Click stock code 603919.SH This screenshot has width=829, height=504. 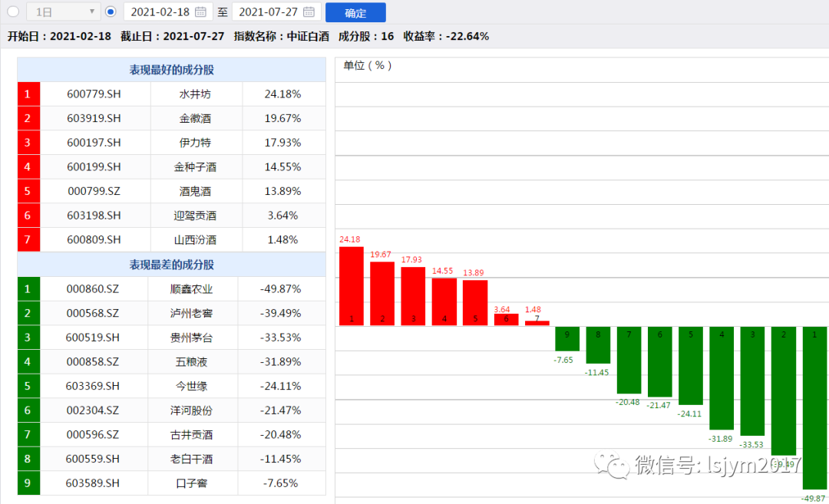[94, 118]
